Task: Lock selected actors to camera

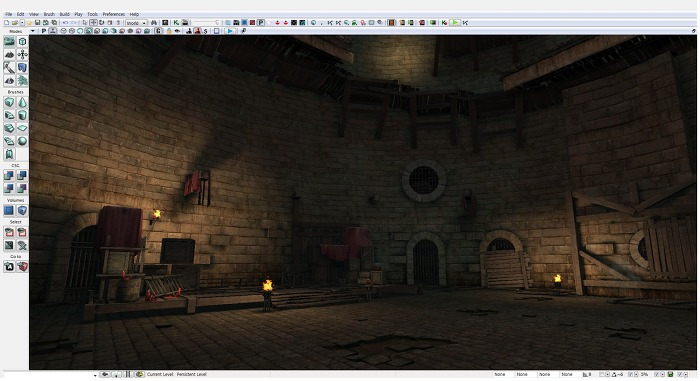Action: 169,31
